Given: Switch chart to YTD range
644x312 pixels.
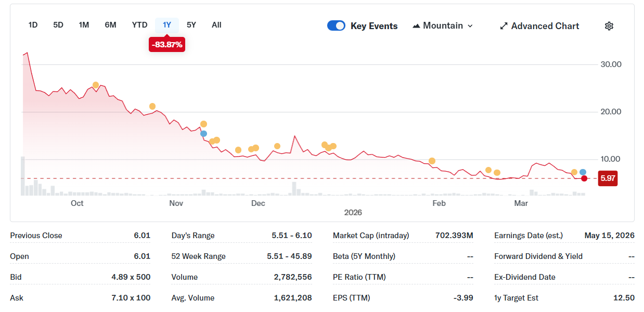Looking at the screenshot, I should pyautogui.click(x=139, y=25).
